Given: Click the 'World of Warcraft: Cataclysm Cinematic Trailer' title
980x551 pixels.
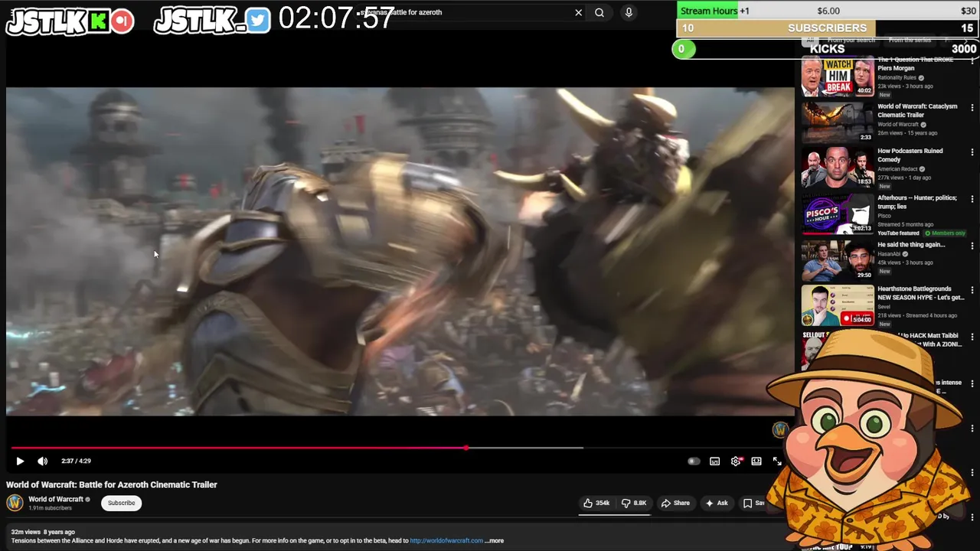Looking at the screenshot, I should [x=917, y=111].
